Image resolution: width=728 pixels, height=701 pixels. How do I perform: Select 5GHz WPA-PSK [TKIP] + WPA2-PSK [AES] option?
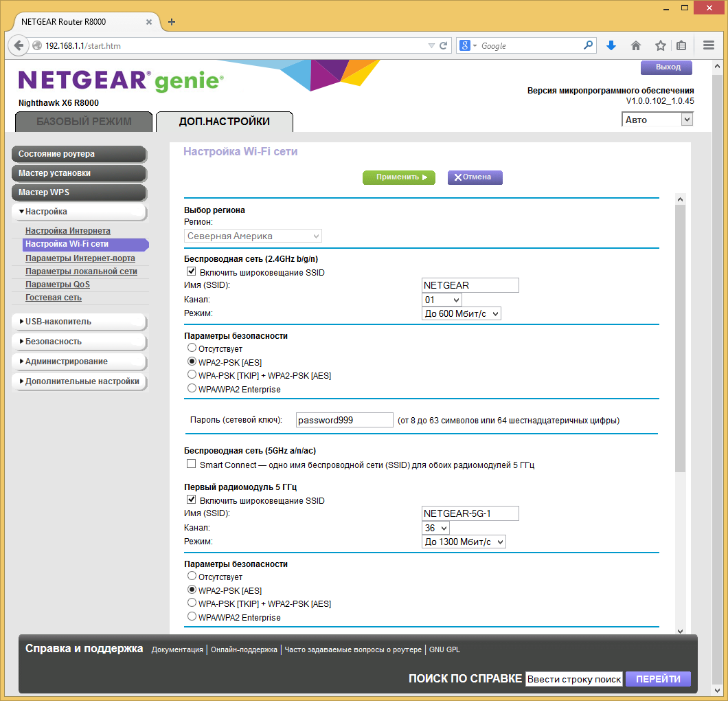pyautogui.click(x=192, y=603)
